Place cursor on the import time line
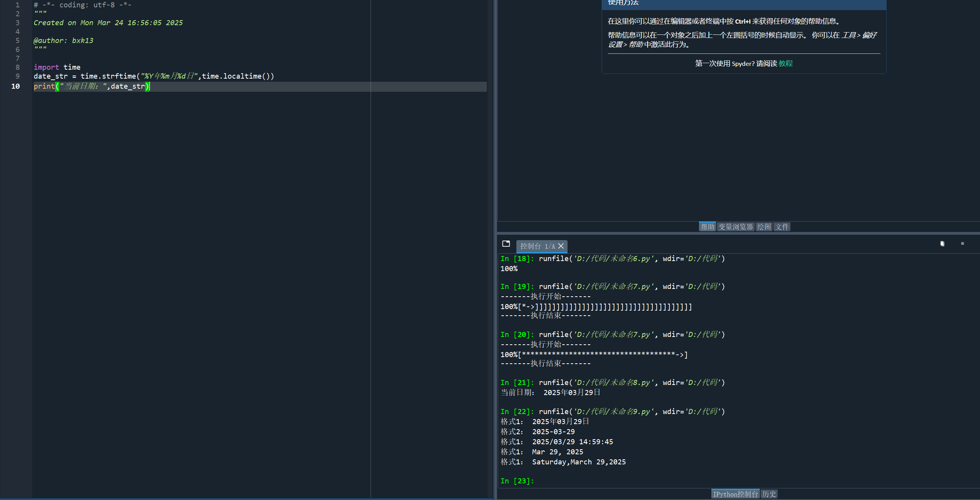 tap(57, 67)
